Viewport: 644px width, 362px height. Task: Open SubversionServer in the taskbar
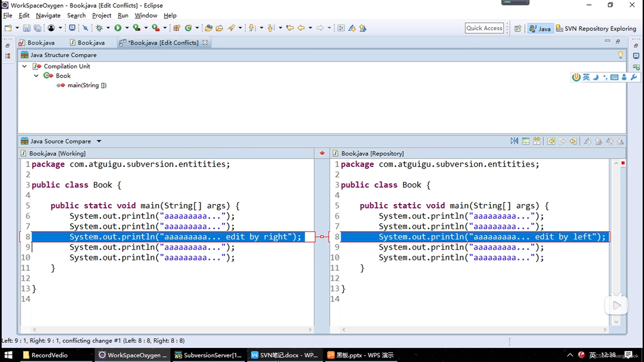(x=208, y=355)
